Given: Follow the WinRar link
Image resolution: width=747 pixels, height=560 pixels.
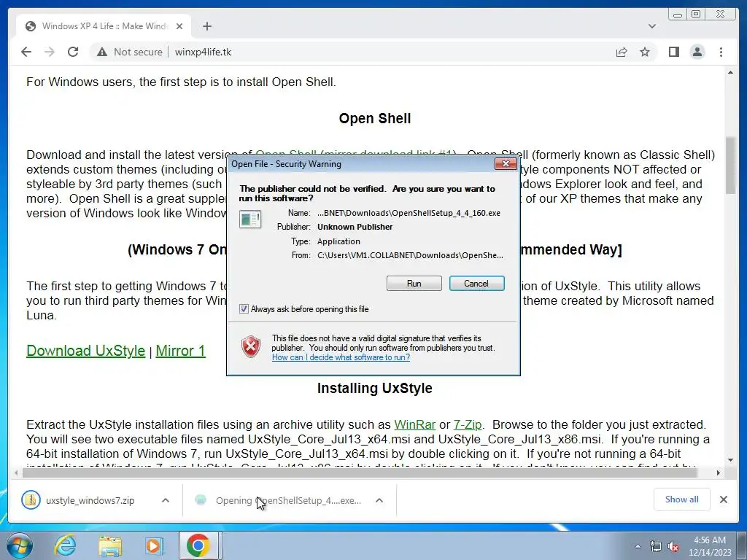Looking at the screenshot, I should pos(414,424).
